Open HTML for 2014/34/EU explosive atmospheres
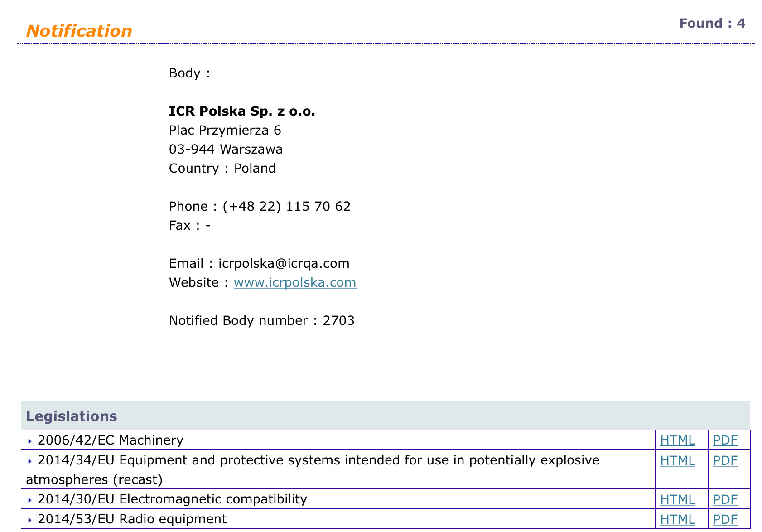The image size is (762, 532). click(677, 460)
